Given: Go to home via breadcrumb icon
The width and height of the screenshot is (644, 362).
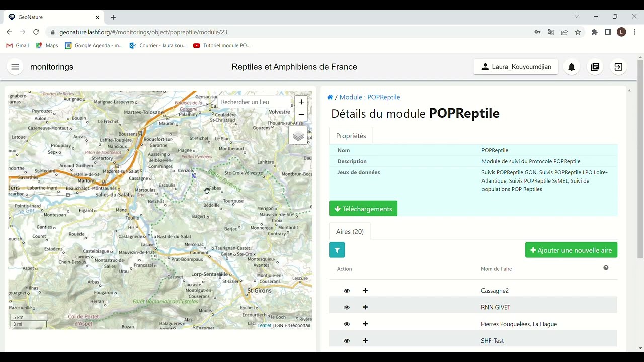Looking at the screenshot, I should click(x=330, y=97).
